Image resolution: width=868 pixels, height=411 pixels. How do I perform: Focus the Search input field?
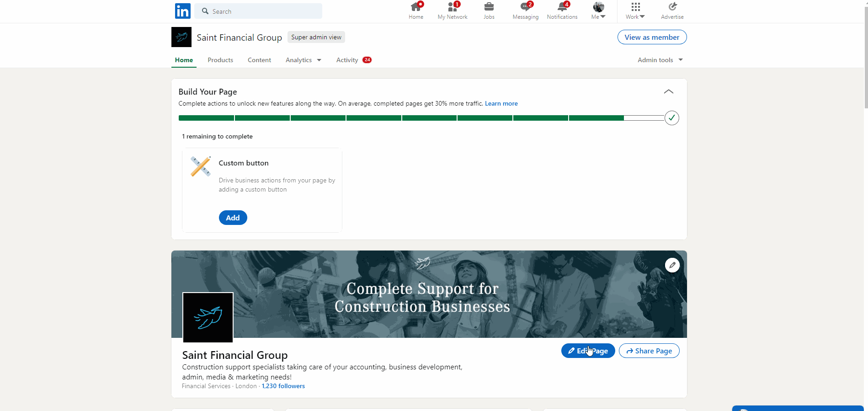pos(259,11)
